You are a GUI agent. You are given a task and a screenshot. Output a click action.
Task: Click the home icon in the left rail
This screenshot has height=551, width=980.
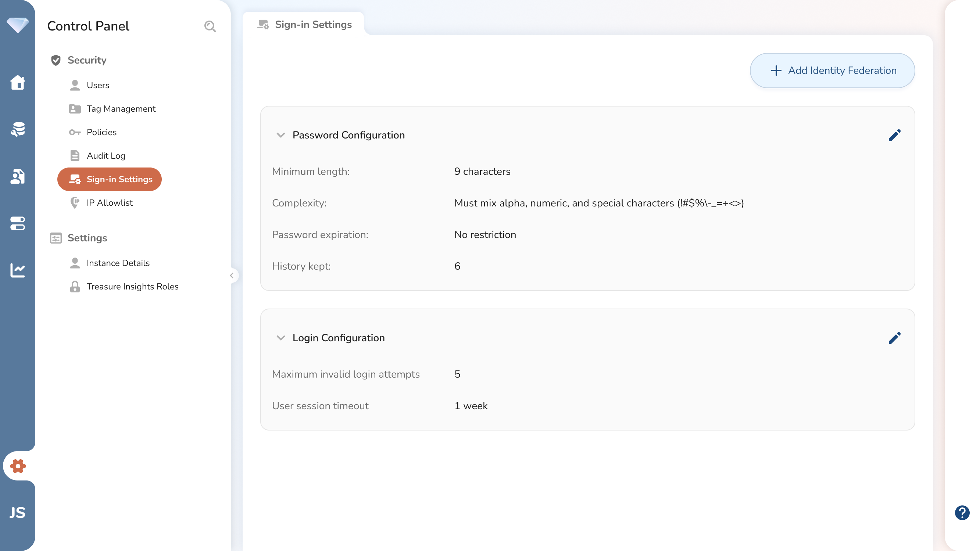[x=18, y=82]
